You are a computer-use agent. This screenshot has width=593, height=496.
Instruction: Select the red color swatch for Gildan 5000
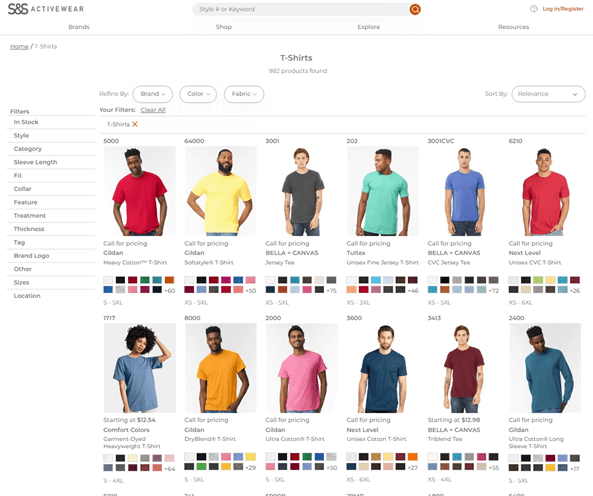[132, 280]
